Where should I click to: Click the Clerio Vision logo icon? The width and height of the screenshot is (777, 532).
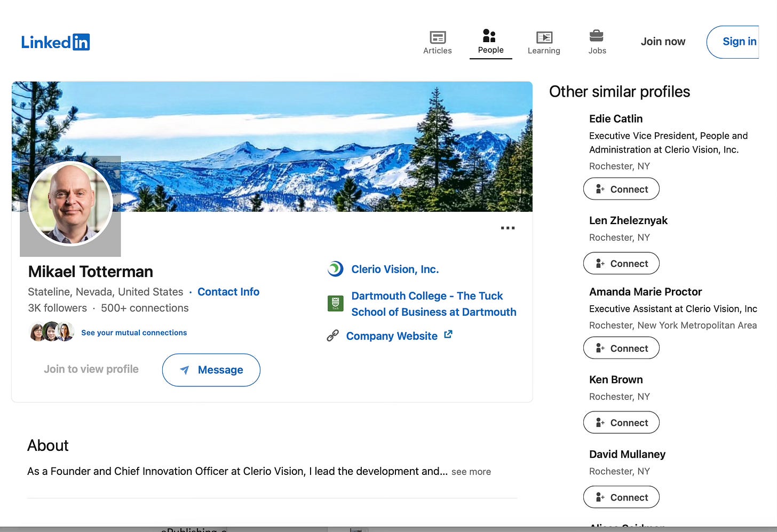tap(335, 269)
